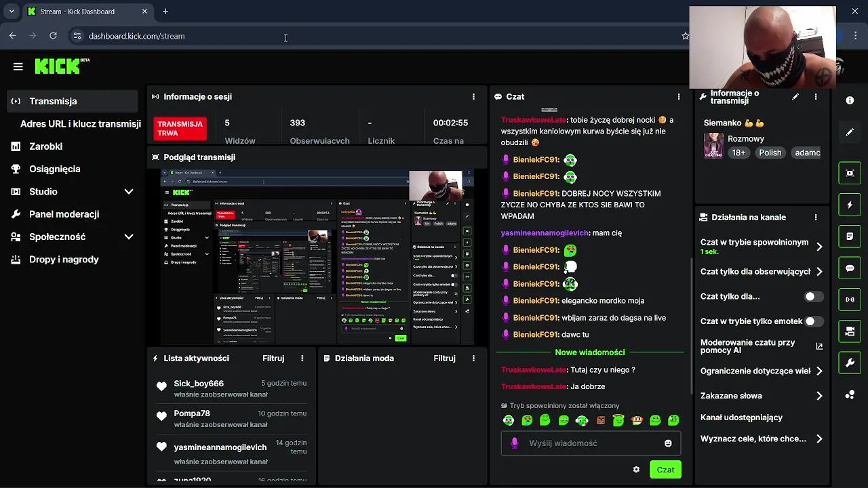This screenshot has height=488, width=868.
Task: Click the 'Nowe wiadomości' divider label
Action: 589,352
